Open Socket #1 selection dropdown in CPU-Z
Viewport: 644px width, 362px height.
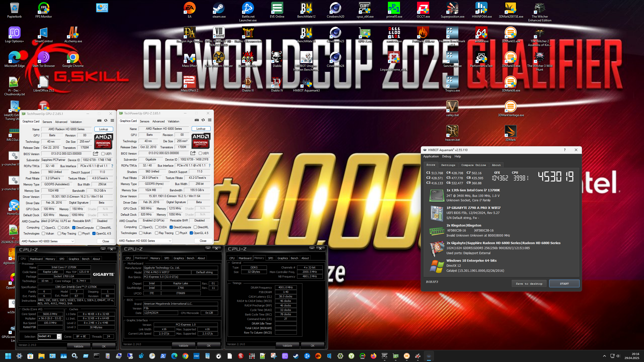[59, 336]
